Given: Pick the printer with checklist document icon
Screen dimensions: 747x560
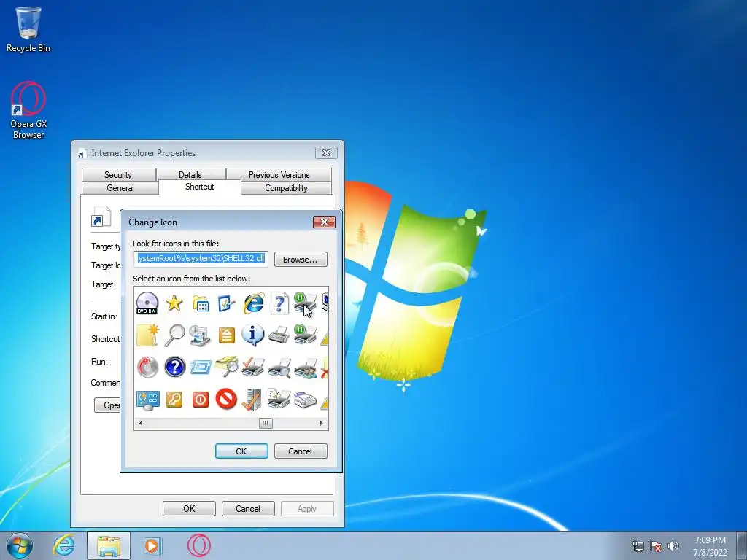Looking at the screenshot, I should pos(279,399).
